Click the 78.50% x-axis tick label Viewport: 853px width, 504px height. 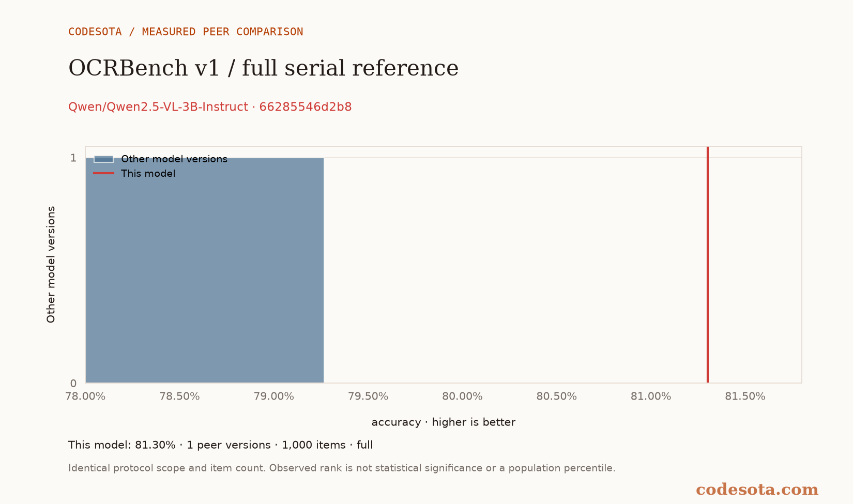coord(179,396)
